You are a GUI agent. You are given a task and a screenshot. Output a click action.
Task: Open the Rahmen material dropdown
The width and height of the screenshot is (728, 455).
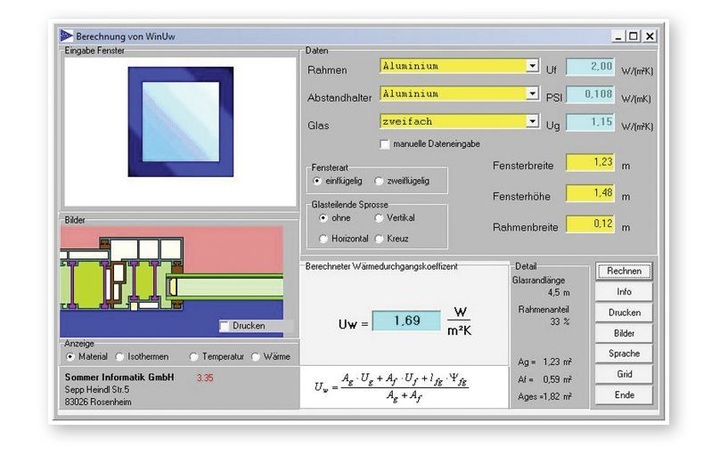(532, 67)
